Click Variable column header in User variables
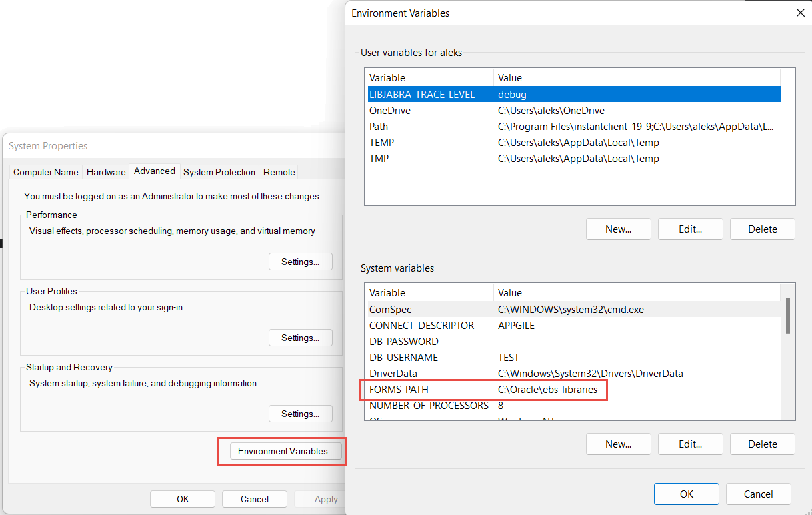Image resolution: width=812 pixels, height=515 pixels. pos(429,78)
